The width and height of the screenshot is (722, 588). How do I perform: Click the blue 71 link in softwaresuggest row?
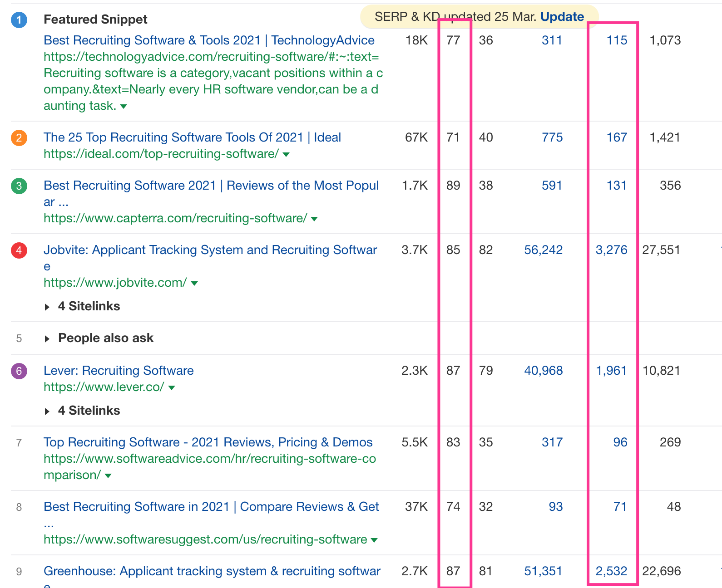tap(620, 507)
